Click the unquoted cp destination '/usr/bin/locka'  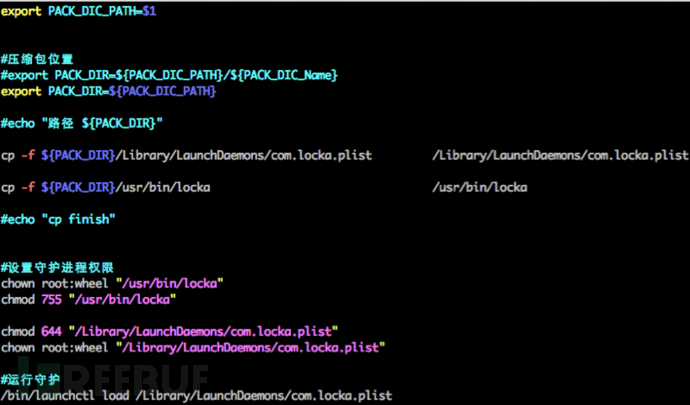pyautogui.click(x=480, y=188)
